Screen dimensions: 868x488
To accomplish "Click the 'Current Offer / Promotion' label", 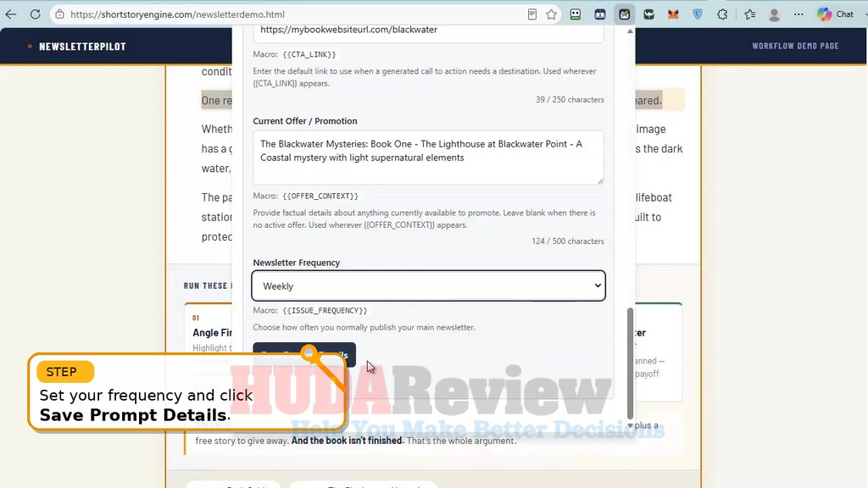I will coord(305,121).
